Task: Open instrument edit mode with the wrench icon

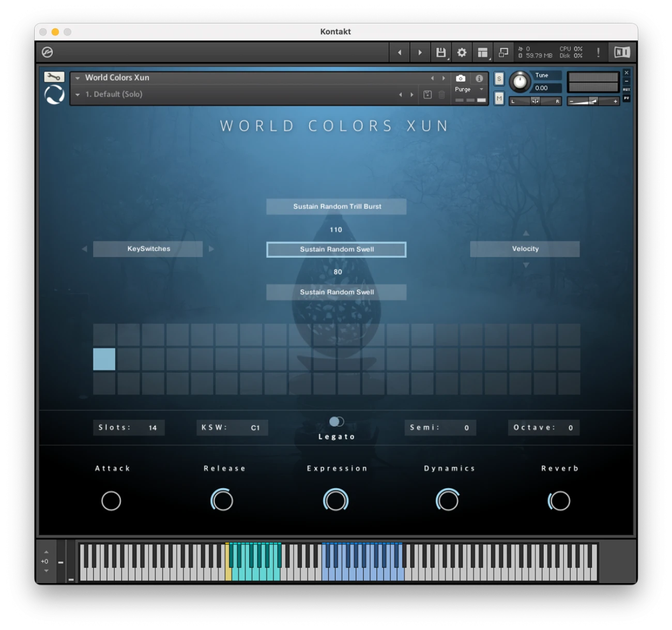Action: pos(54,77)
